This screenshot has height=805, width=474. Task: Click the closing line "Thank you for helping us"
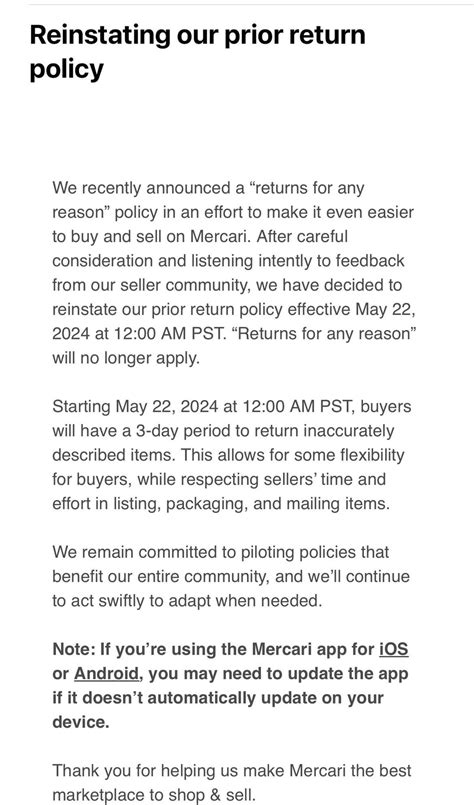(232, 783)
